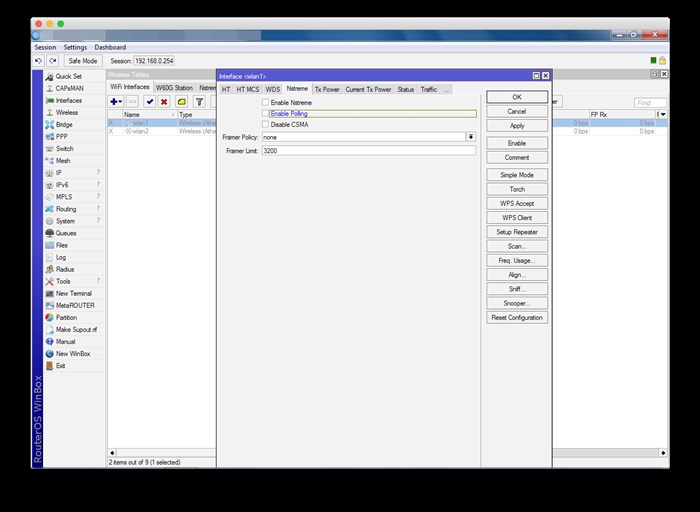Click the filter funnel icon
The image size is (700, 512).
click(200, 102)
